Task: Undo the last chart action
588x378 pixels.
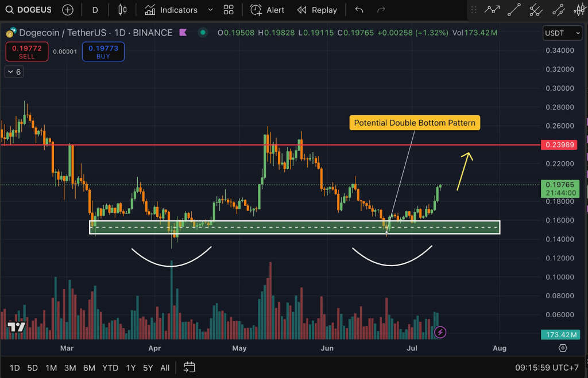Action: pos(359,10)
